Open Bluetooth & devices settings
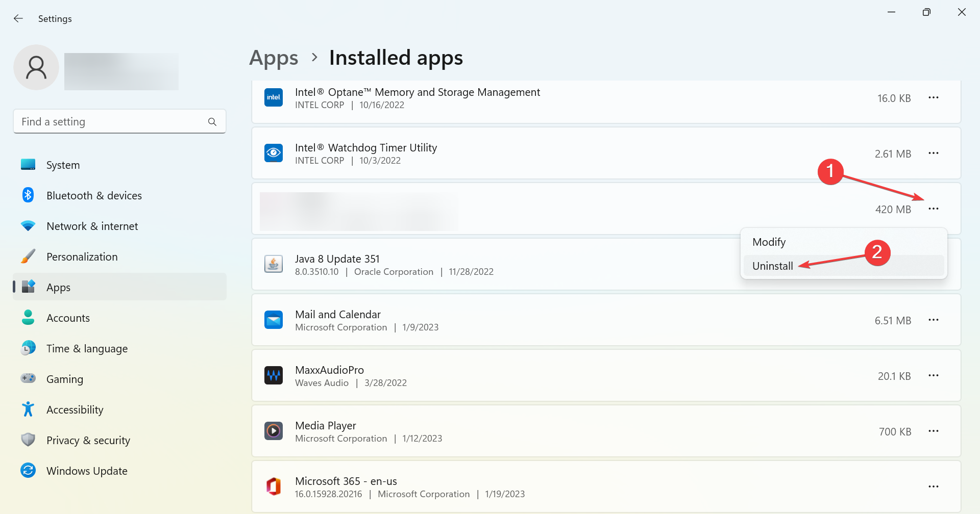The width and height of the screenshot is (980, 514). coord(119,195)
